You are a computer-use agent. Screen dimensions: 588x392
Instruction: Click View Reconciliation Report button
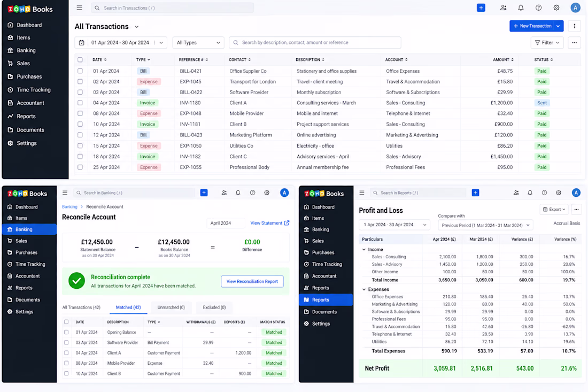pos(252,281)
